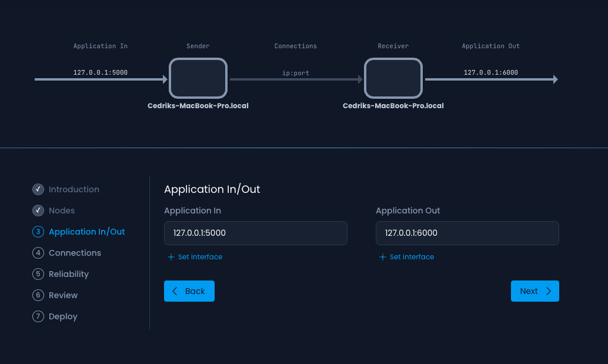The width and height of the screenshot is (608, 364).
Task: Open Set interface for Application In
Action: tap(195, 257)
